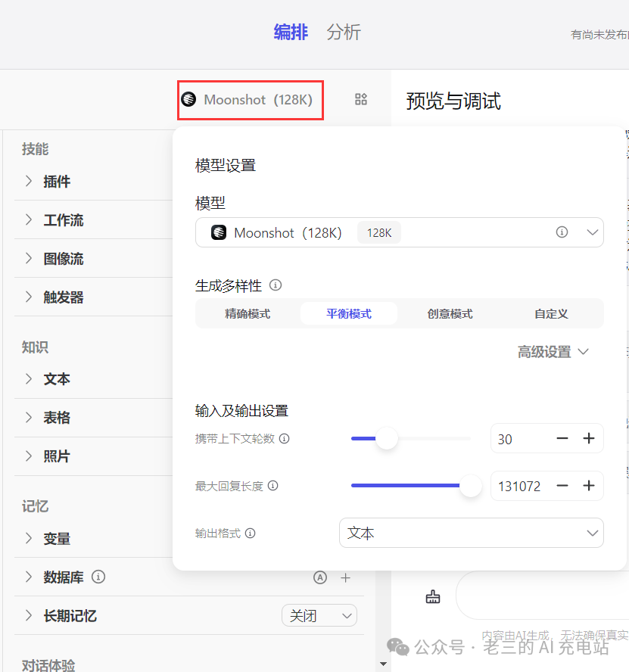Expand the 变量 section
This screenshot has height=672, width=629.
[29, 538]
